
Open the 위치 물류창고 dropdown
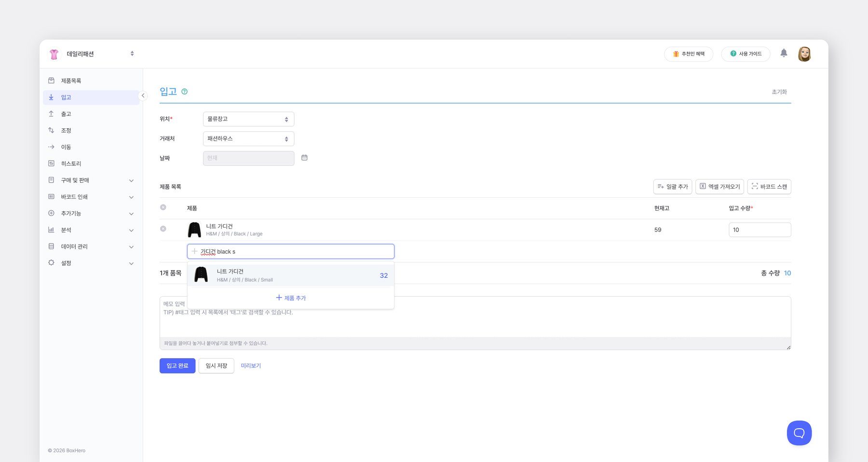(248, 119)
